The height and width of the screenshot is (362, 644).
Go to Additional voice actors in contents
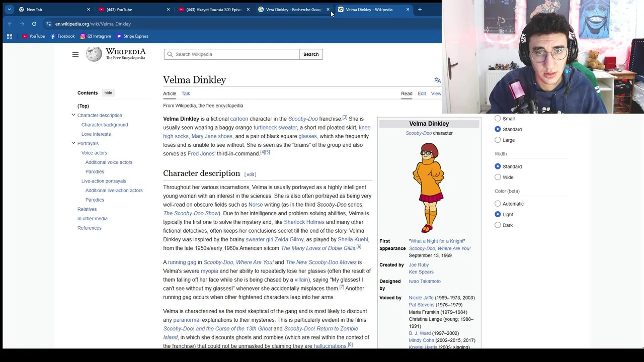[109, 162]
